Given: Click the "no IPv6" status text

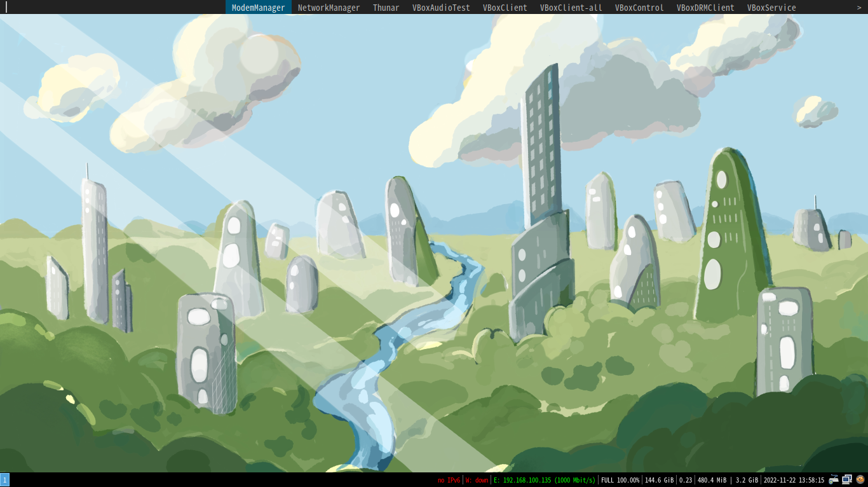Looking at the screenshot, I should coord(449,481).
